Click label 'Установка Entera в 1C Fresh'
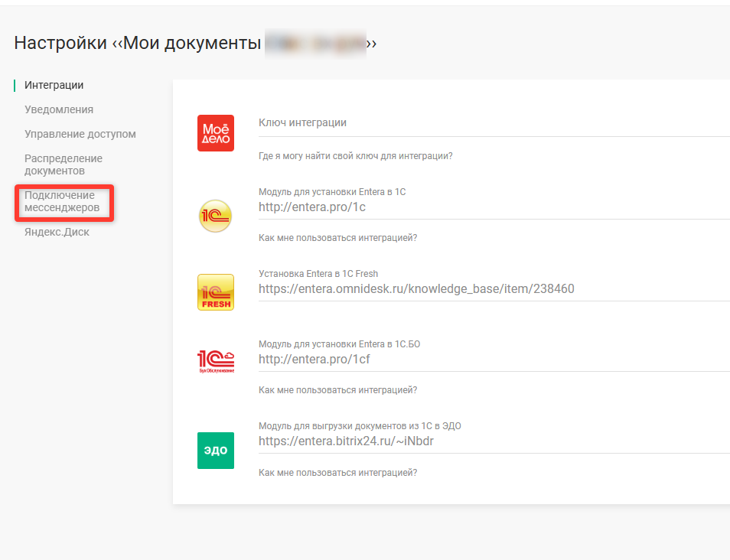This screenshot has height=560, width=730. (318, 274)
